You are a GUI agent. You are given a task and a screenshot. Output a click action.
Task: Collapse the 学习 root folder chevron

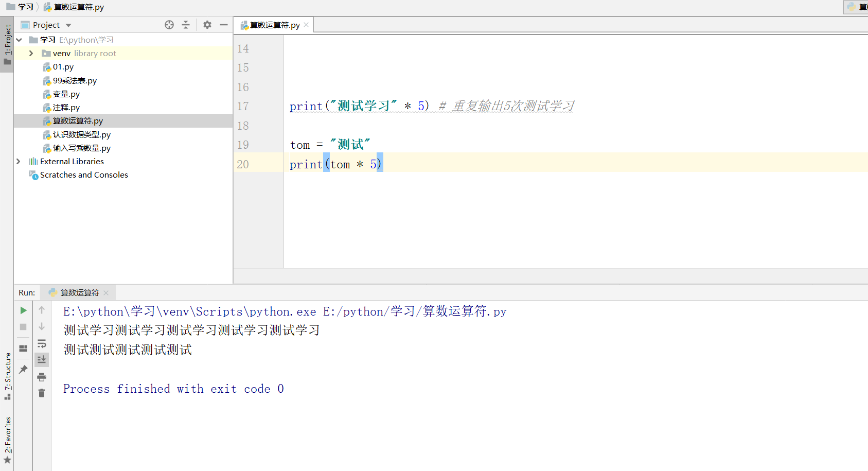(19, 40)
